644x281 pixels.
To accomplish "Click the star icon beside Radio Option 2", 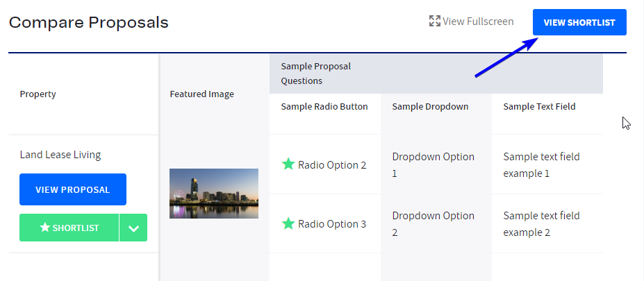I will (288, 164).
